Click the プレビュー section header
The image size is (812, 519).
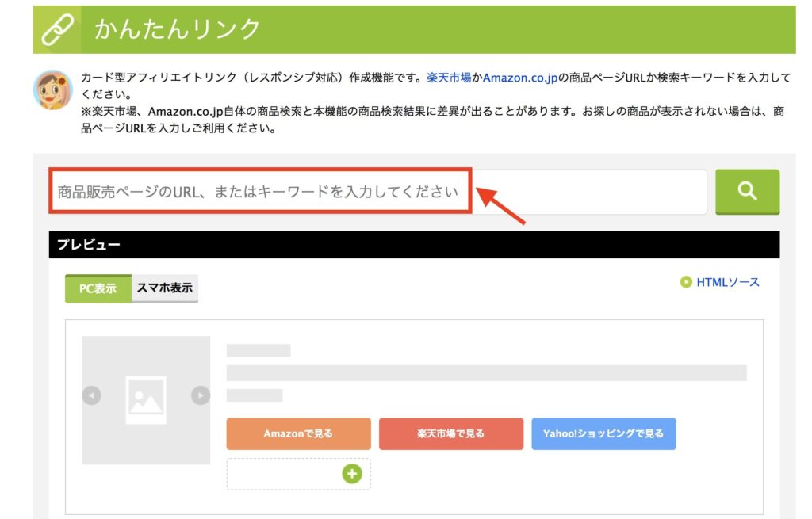point(414,244)
